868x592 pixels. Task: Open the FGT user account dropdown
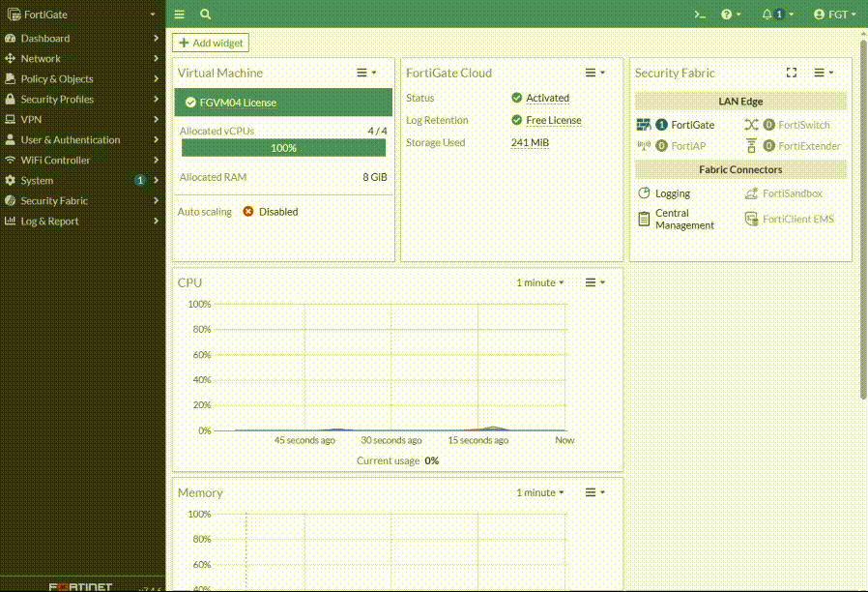coord(835,15)
